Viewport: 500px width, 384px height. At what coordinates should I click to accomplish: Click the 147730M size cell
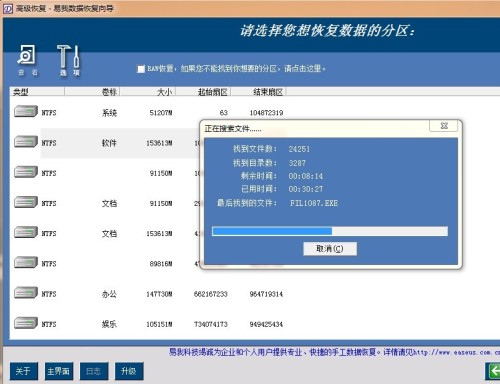coord(159,294)
